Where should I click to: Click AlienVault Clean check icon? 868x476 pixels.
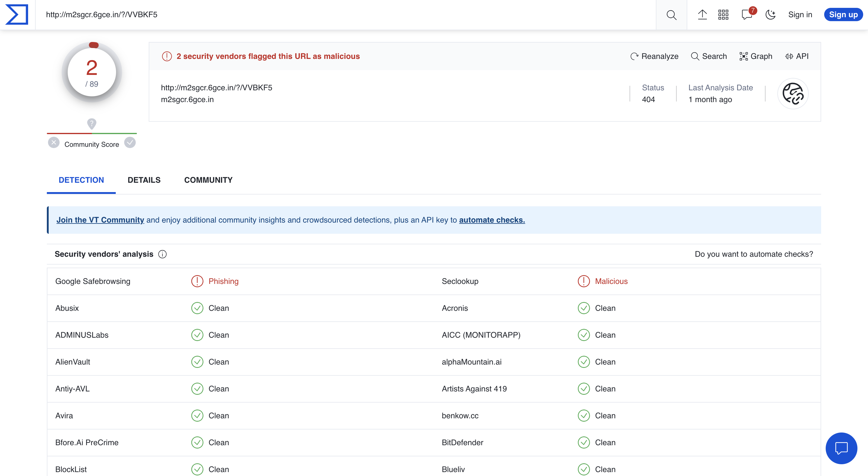[x=197, y=362]
